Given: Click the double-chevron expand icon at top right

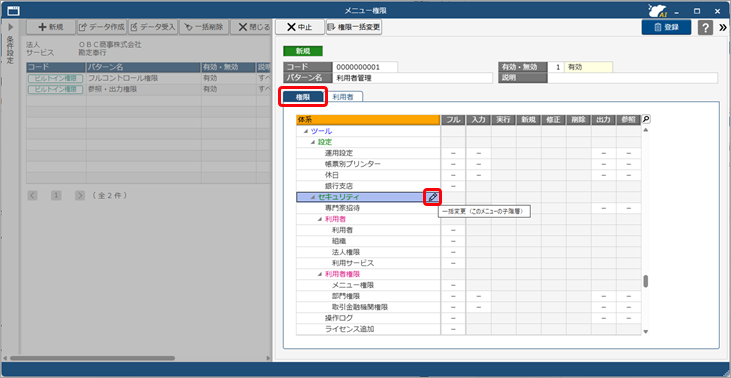Looking at the screenshot, I should pos(723,27).
